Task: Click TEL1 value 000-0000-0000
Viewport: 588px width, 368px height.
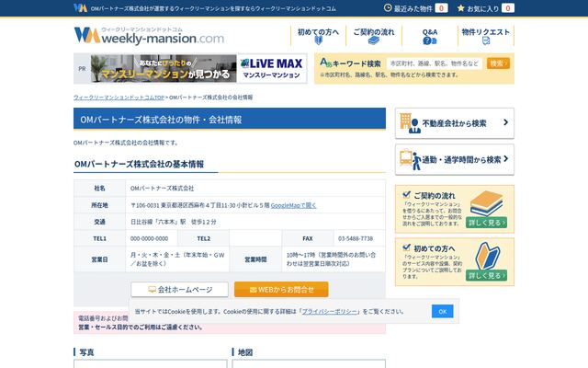Action: [149, 238]
